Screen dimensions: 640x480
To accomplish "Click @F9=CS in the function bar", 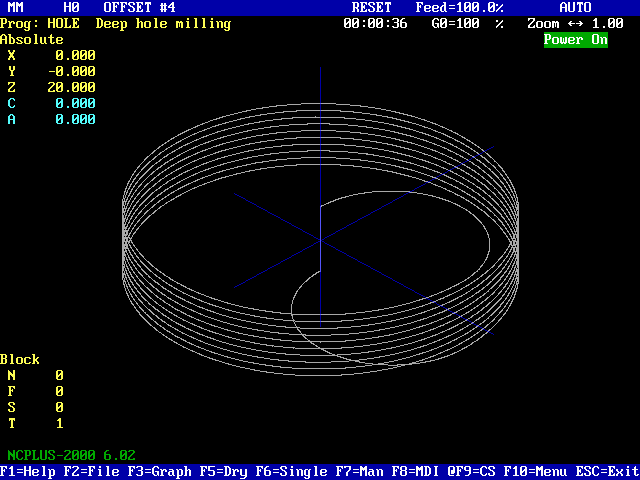I will (471, 472).
